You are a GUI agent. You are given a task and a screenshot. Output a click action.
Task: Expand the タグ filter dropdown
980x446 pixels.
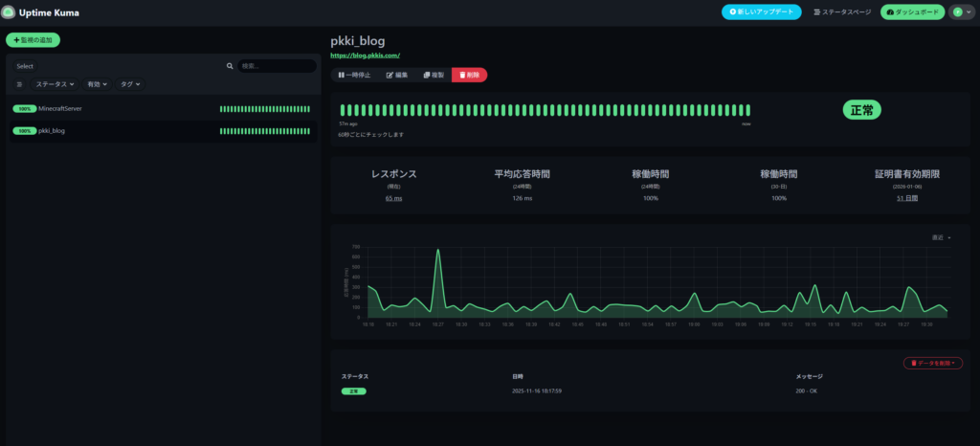130,83
